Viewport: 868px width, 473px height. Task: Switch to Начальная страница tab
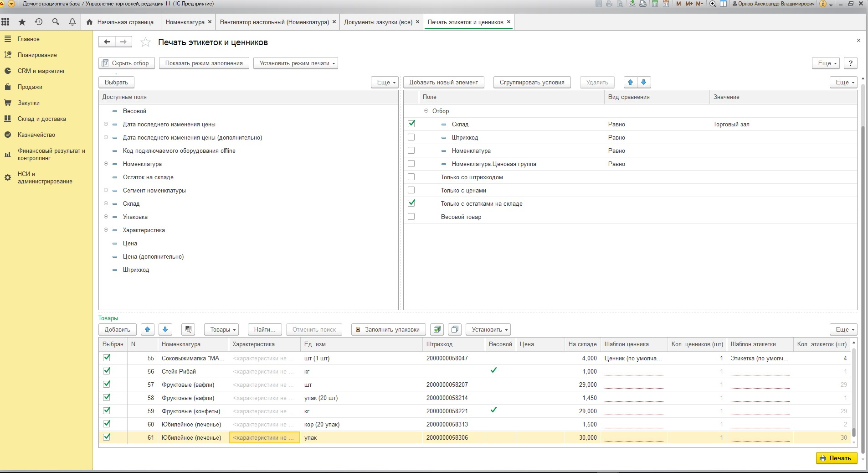point(121,22)
